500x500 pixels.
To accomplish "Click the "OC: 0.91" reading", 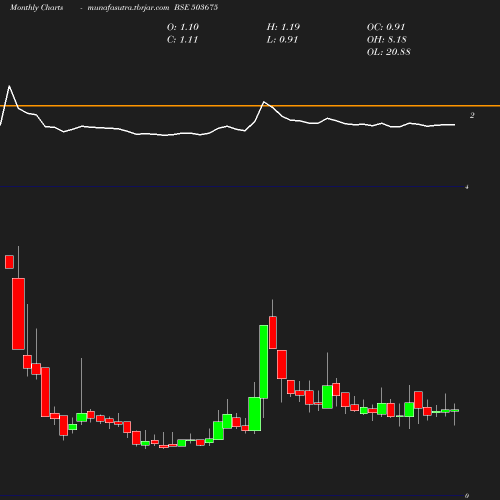I will [386, 27].
